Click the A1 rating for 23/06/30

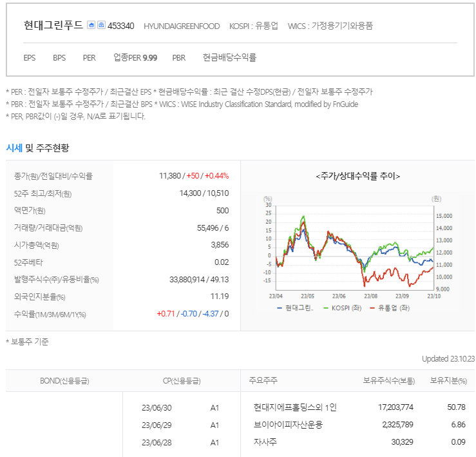(x=214, y=408)
